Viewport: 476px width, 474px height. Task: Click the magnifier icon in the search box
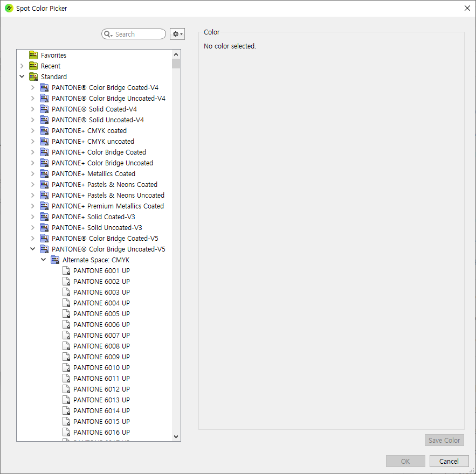(x=108, y=34)
